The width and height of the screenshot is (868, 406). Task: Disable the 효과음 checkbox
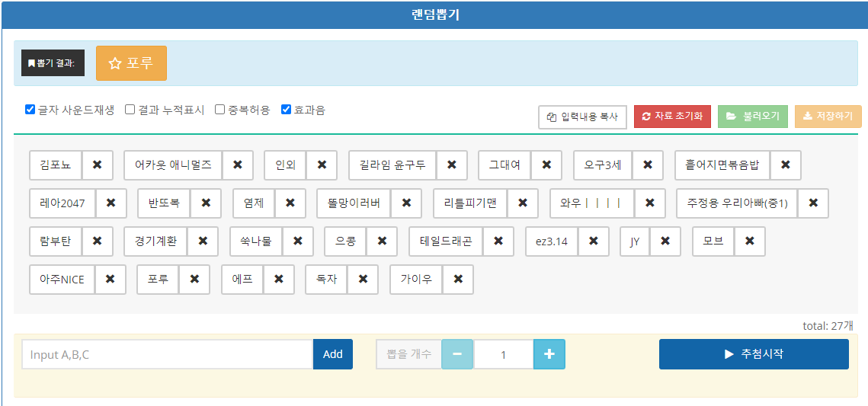pyautogui.click(x=287, y=110)
